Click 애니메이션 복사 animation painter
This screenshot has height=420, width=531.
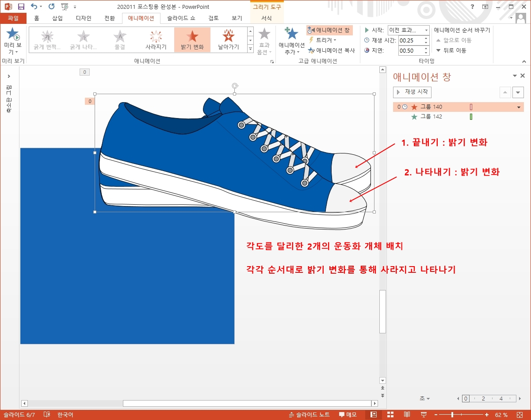[x=331, y=50]
